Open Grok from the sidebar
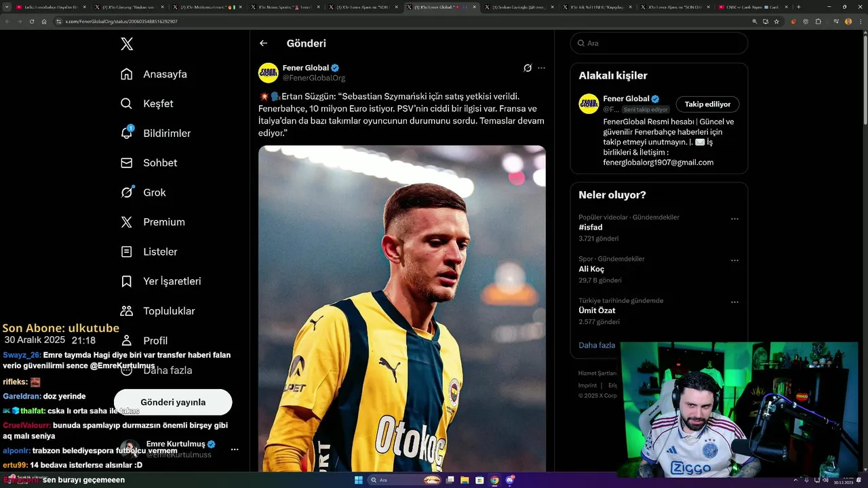The width and height of the screenshot is (868, 488). click(x=143, y=192)
